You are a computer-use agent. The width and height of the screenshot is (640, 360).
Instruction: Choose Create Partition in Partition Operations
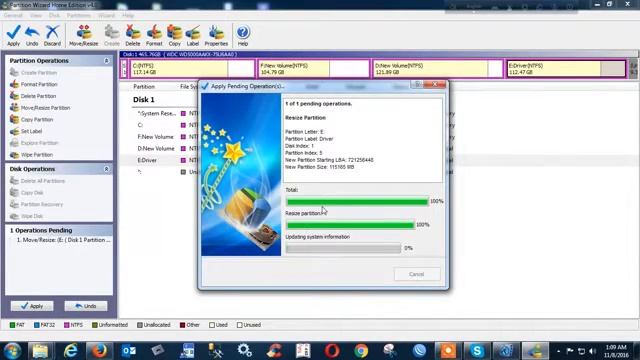pos(39,73)
